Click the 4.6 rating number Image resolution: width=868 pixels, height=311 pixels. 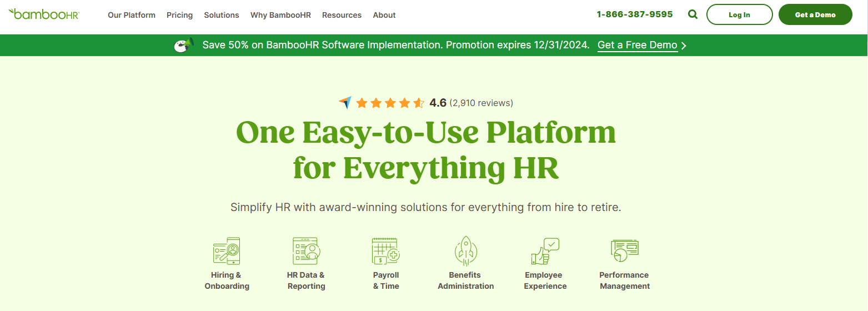438,103
